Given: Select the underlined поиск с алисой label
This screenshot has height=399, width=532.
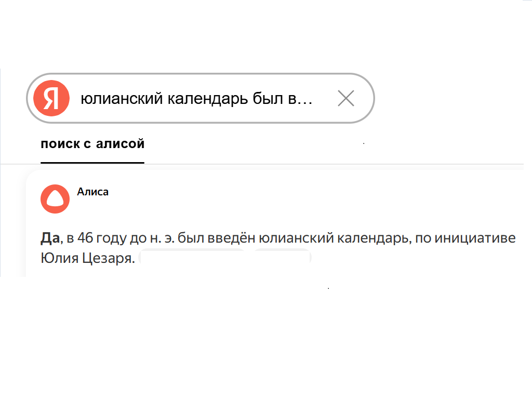Looking at the screenshot, I should pos(92,144).
